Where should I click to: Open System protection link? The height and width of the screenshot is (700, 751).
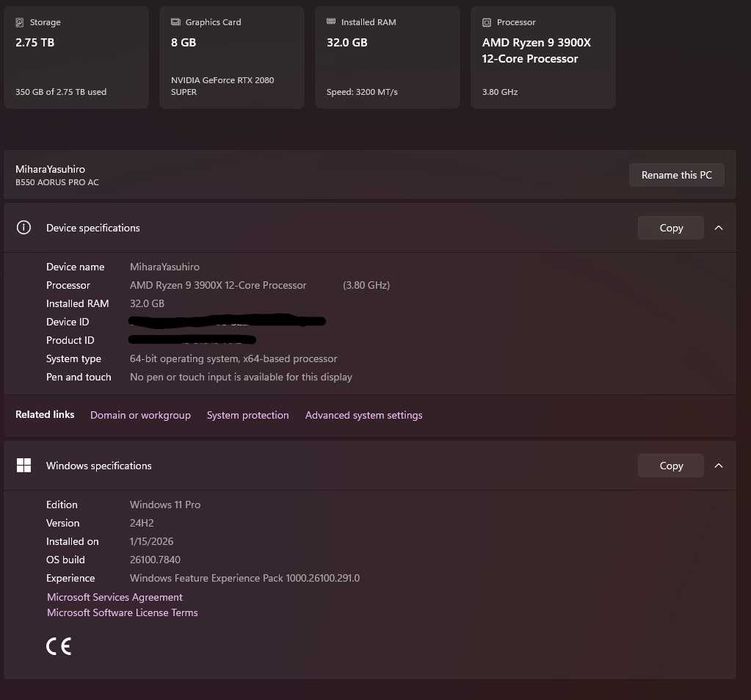click(248, 415)
